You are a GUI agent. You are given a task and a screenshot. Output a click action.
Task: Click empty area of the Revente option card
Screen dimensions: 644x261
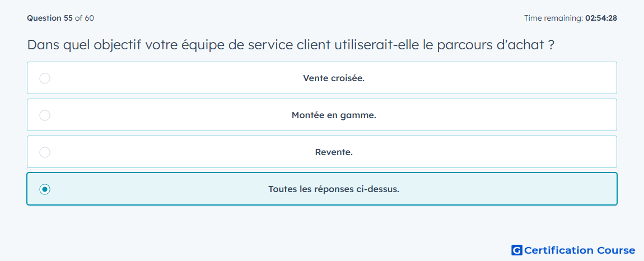point(493,152)
